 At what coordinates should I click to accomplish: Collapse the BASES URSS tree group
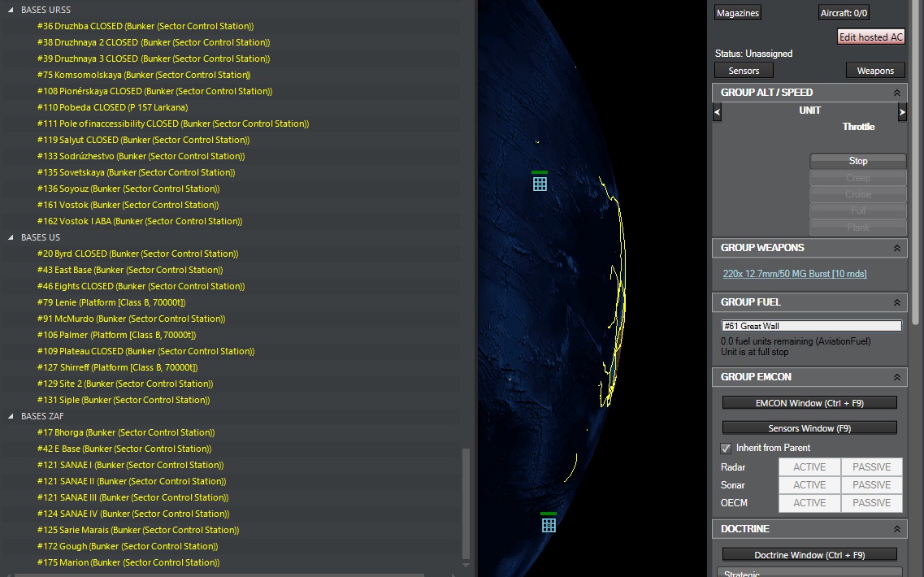[x=11, y=10]
